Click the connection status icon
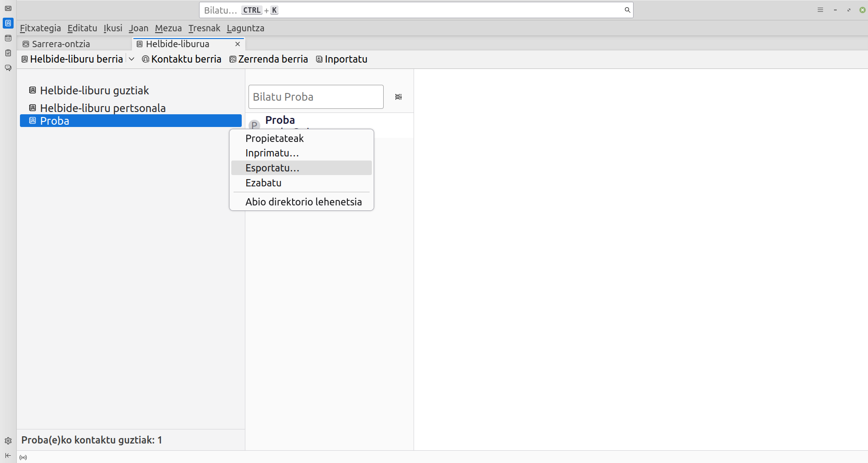 pos(23,458)
